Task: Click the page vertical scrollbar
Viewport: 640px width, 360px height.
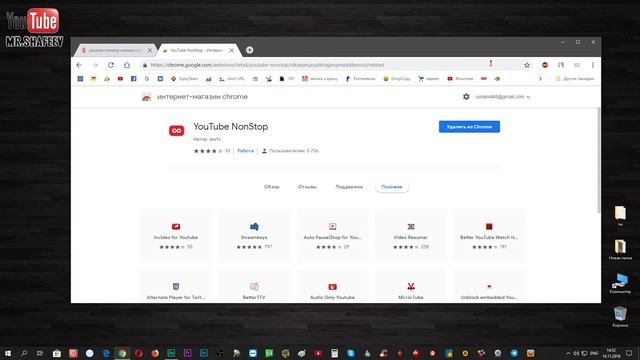Action: [x=599, y=159]
